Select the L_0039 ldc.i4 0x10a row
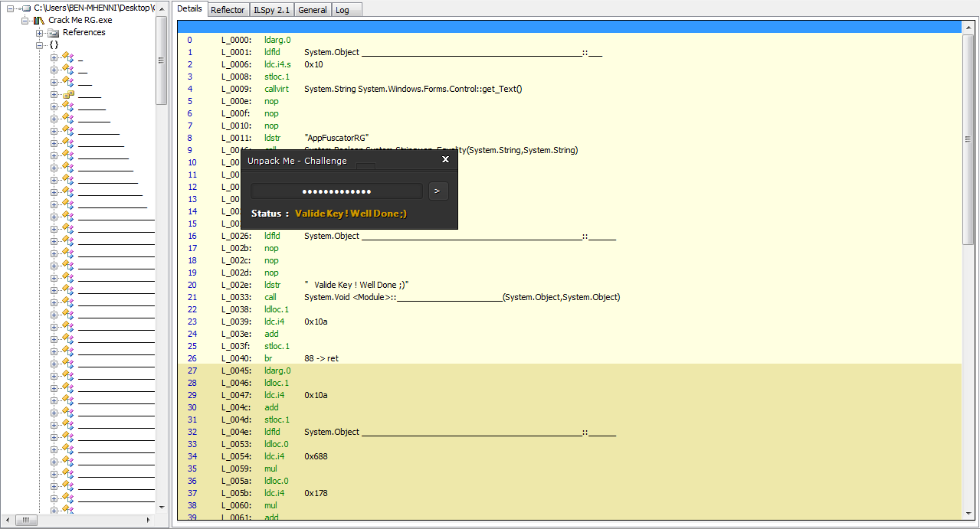 click(x=569, y=322)
